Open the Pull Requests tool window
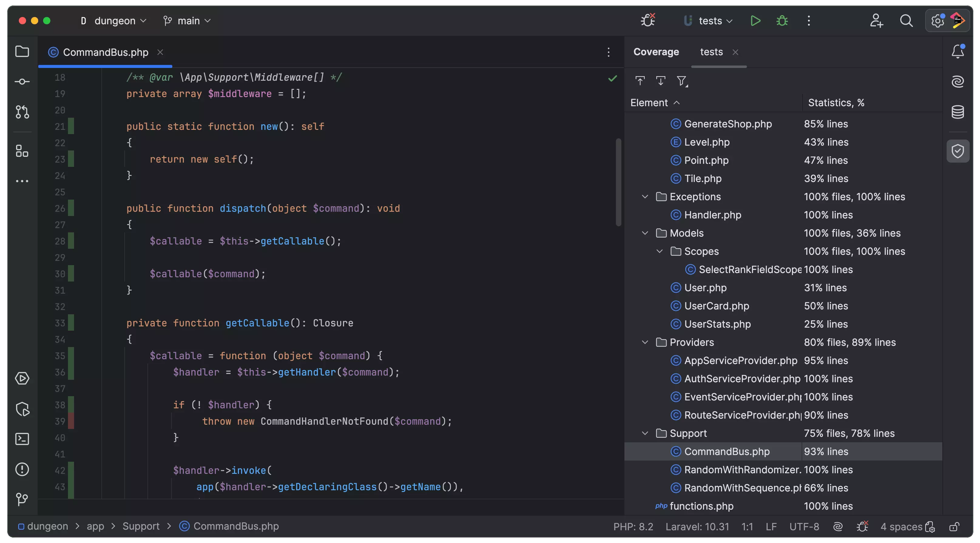This screenshot has height=543, width=980. pyautogui.click(x=22, y=112)
